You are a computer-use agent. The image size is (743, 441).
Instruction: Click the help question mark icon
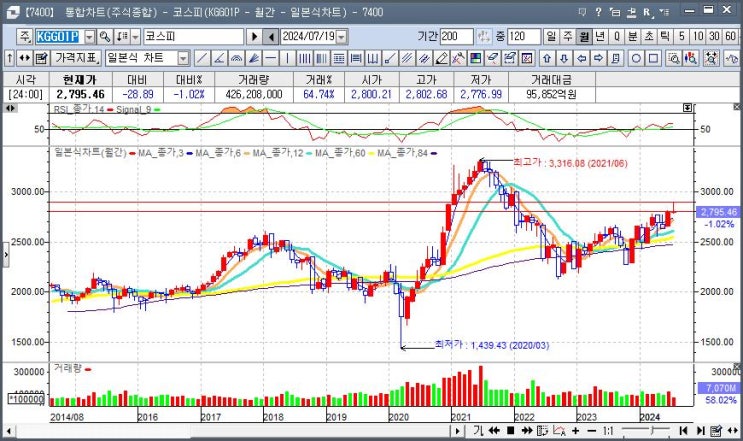pos(598,12)
